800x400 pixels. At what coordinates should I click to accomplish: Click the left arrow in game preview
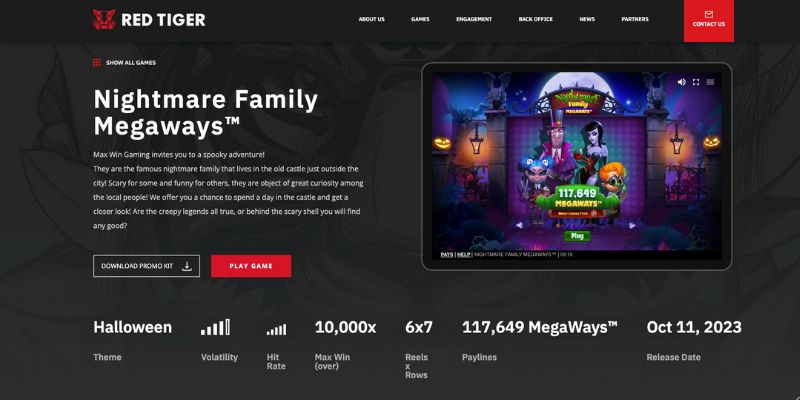coord(519,225)
